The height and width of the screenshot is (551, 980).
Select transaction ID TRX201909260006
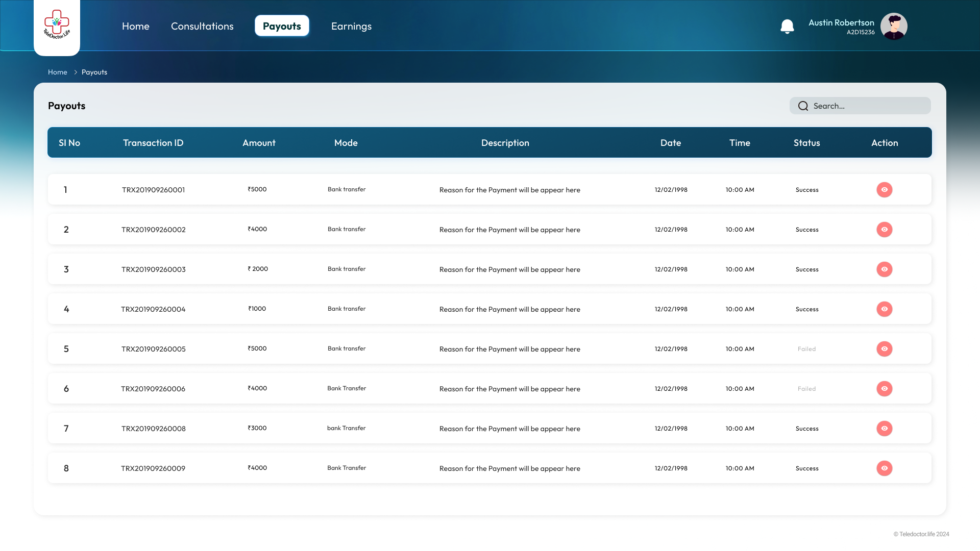153,389
